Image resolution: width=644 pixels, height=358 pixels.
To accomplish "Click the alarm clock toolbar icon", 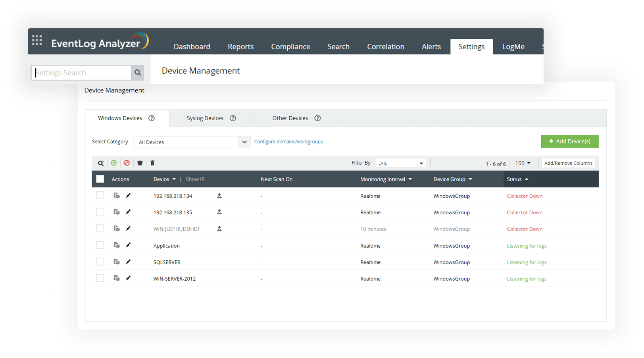I will tap(140, 163).
